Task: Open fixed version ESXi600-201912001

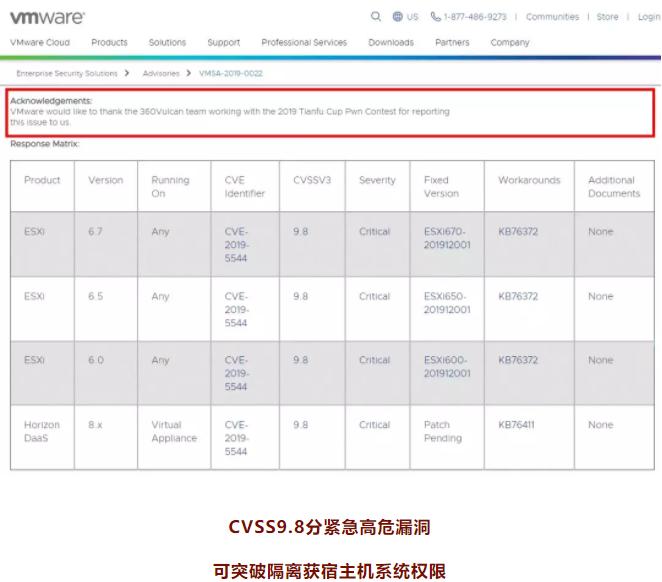Action: [447, 366]
